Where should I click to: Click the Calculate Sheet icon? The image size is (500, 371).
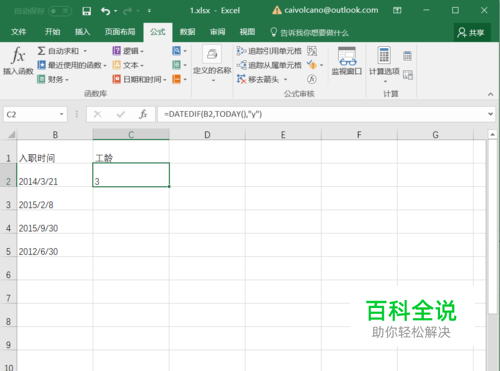[x=408, y=75]
